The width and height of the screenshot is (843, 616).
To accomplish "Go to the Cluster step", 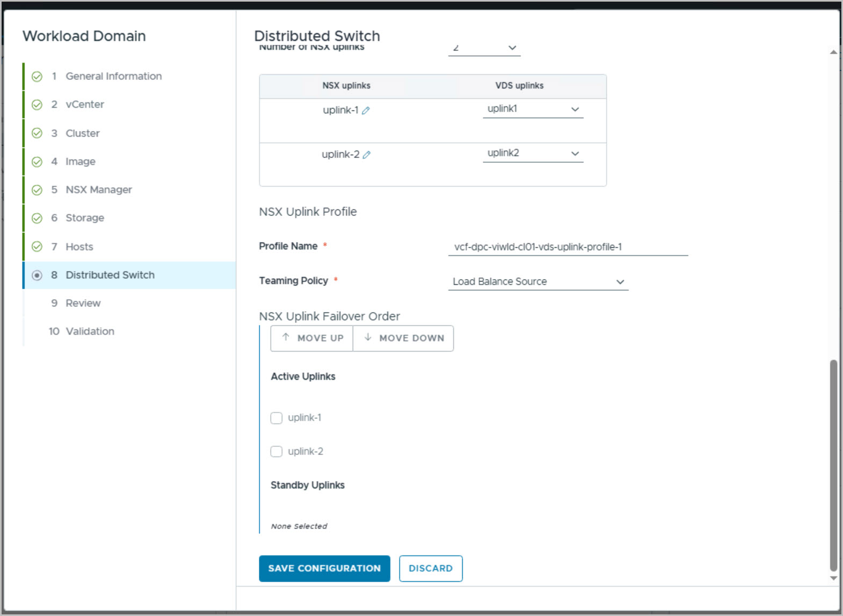I will coord(83,133).
